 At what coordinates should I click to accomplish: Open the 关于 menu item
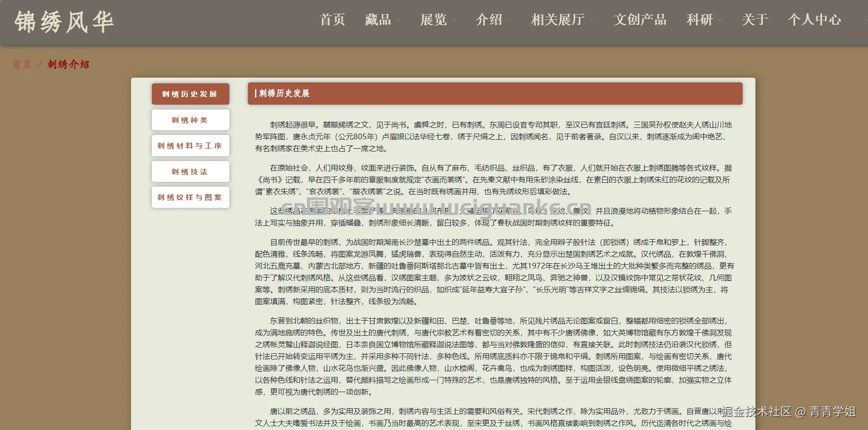point(755,19)
